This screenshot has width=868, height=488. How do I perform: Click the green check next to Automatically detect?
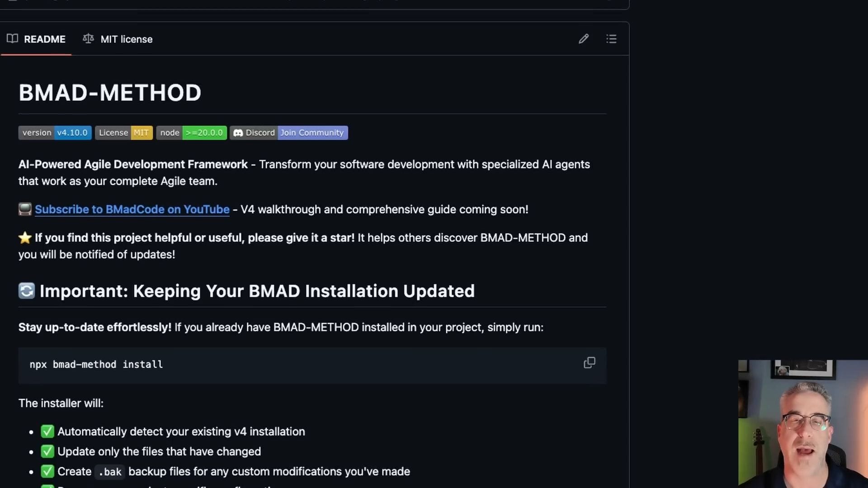pyautogui.click(x=47, y=432)
